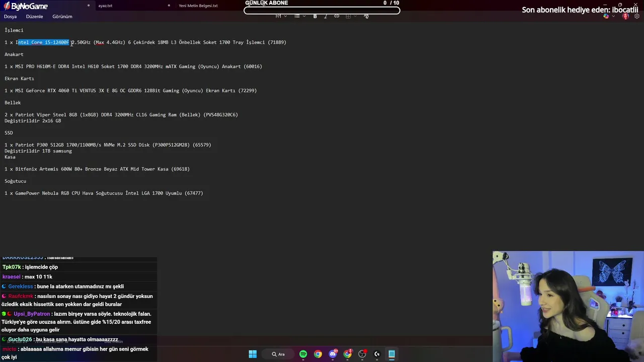Viewport: 644px width, 362px height.
Task: Switch to the ayaz.txt tab
Action: tap(105, 6)
